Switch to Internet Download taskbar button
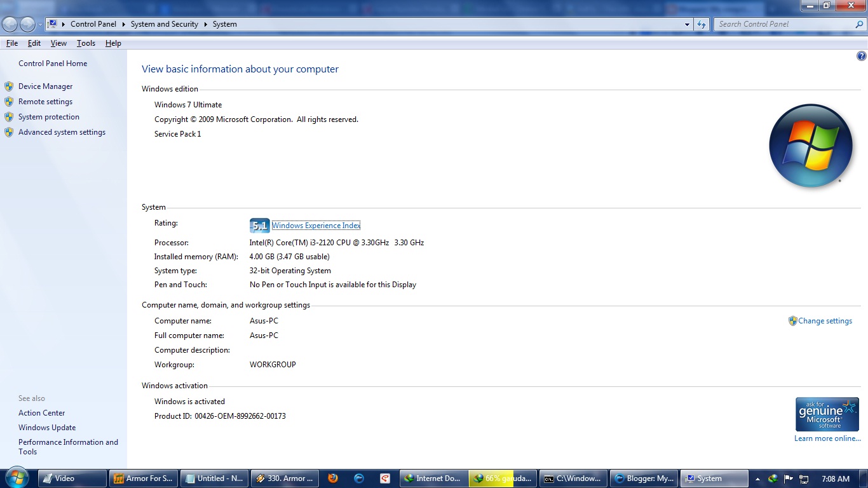 coord(433,478)
